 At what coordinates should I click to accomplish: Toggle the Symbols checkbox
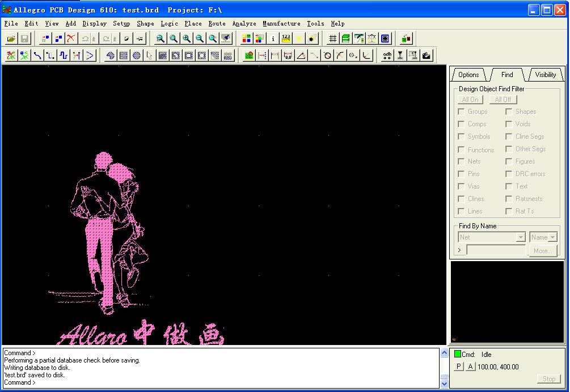[461, 137]
